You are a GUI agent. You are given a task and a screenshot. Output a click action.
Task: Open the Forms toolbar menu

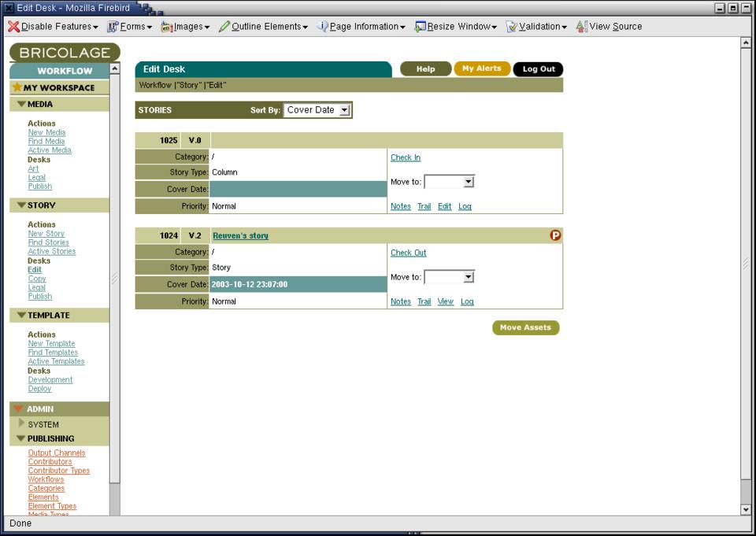click(x=129, y=27)
